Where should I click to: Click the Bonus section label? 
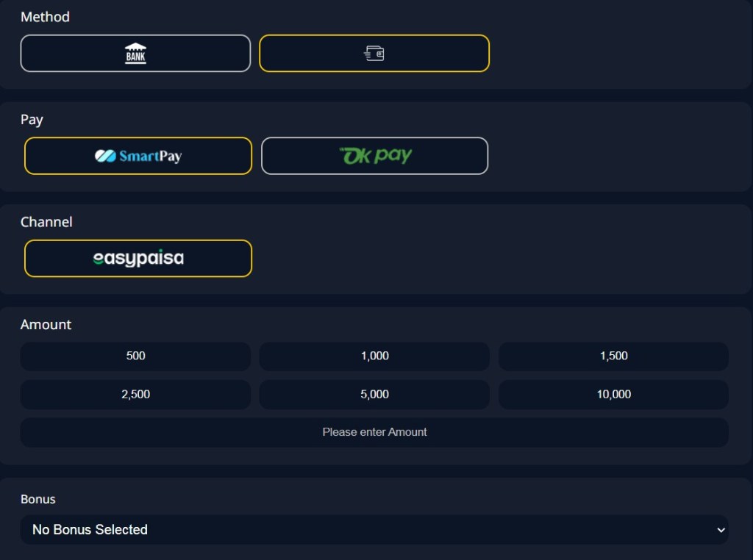pos(38,499)
